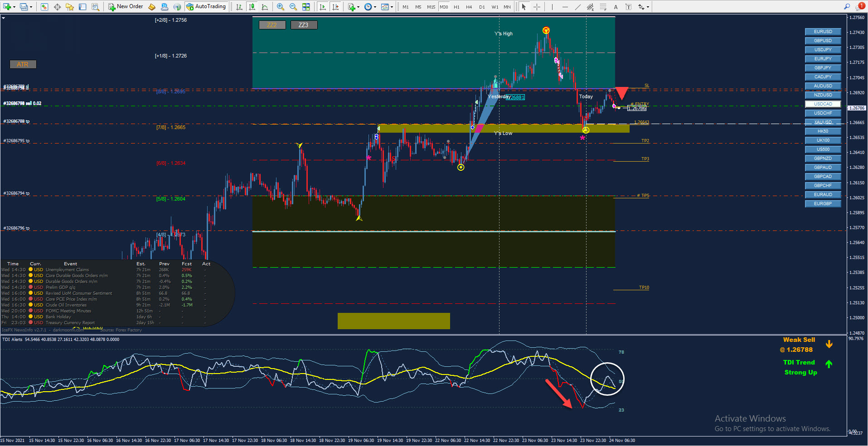This screenshot has height=446, width=868.
Task: Switch to the H1 timeframe
Action: 456,7
